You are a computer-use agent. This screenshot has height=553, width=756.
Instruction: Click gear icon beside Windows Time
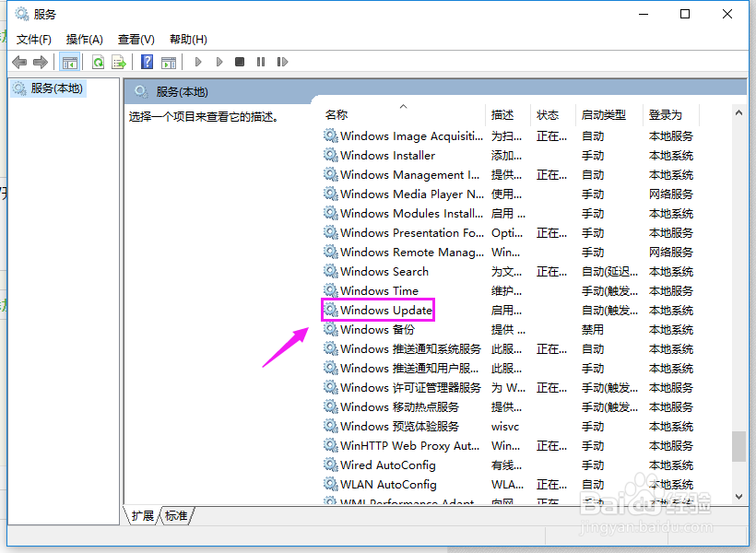330,290
